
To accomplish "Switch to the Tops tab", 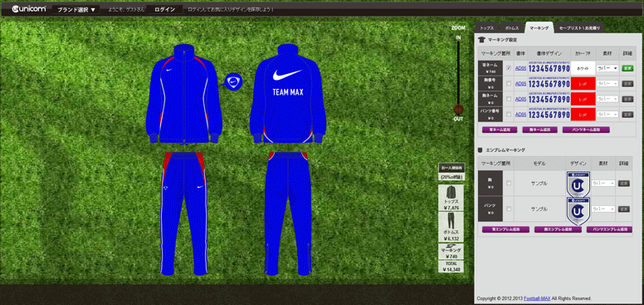I will click(486, 28).
